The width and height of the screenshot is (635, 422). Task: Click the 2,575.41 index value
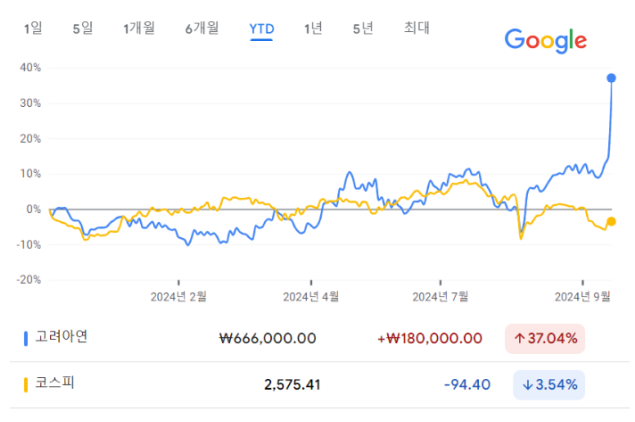[x=292, y=385]
